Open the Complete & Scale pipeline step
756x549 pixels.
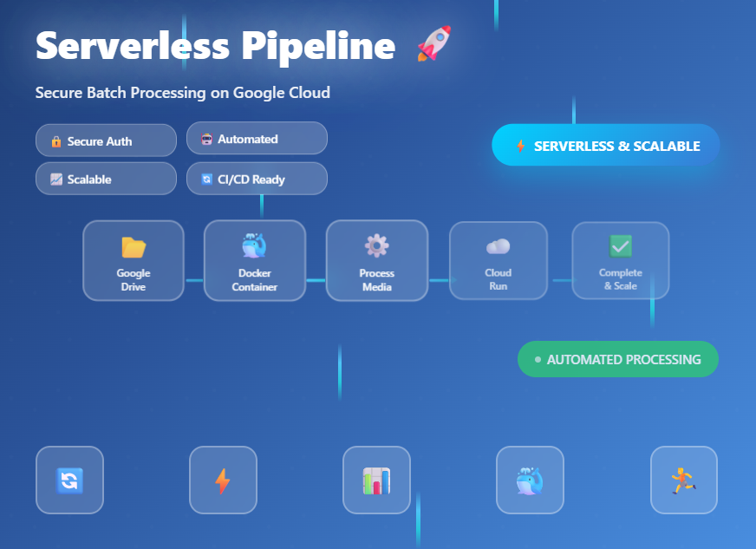tap(621, 260)
